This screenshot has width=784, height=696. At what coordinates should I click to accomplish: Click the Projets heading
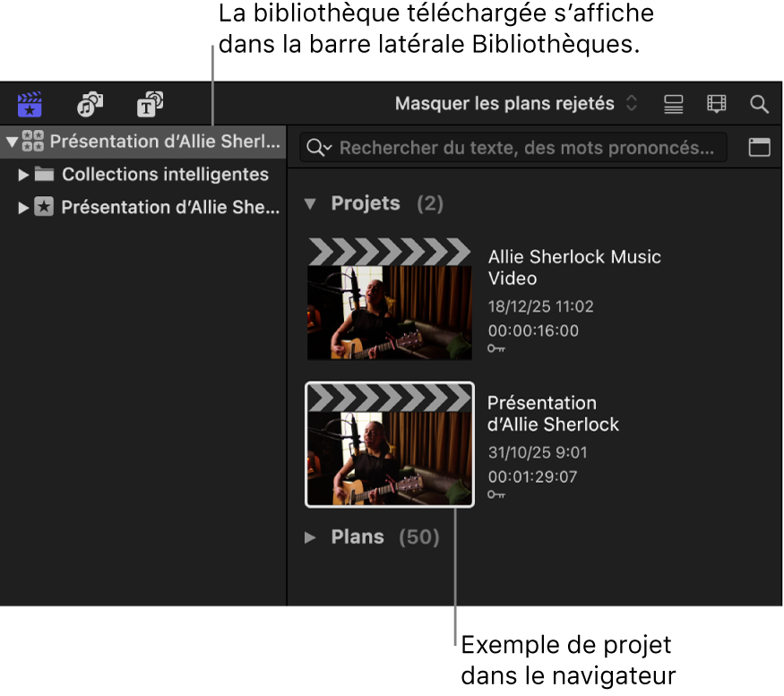pos(366,203)
